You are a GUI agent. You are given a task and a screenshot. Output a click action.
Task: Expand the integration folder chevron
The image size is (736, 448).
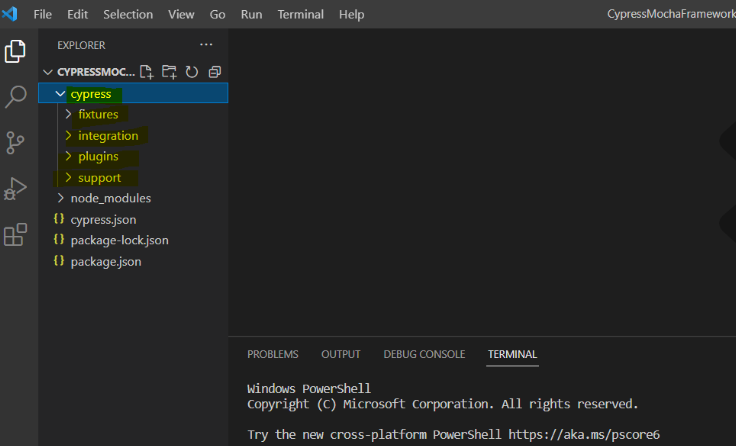click(69, 135)
